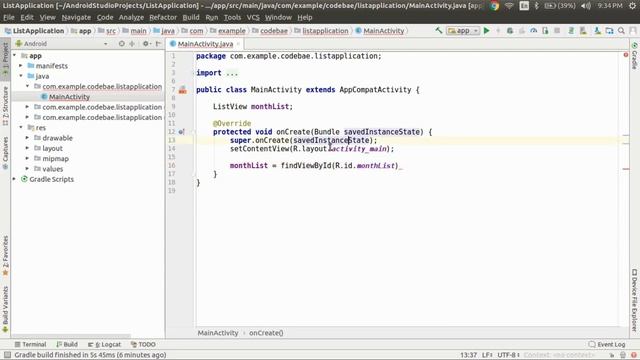Screen dimensions: 640x360
Task: Click the Wi-Fi indicator in top bar
Action: point(509,6)
